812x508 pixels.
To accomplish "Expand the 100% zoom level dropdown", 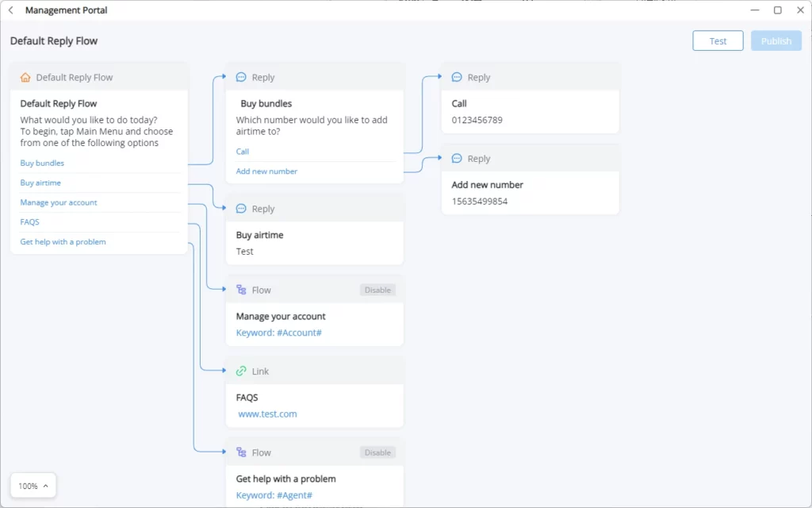I will click(x=33, y=486).
